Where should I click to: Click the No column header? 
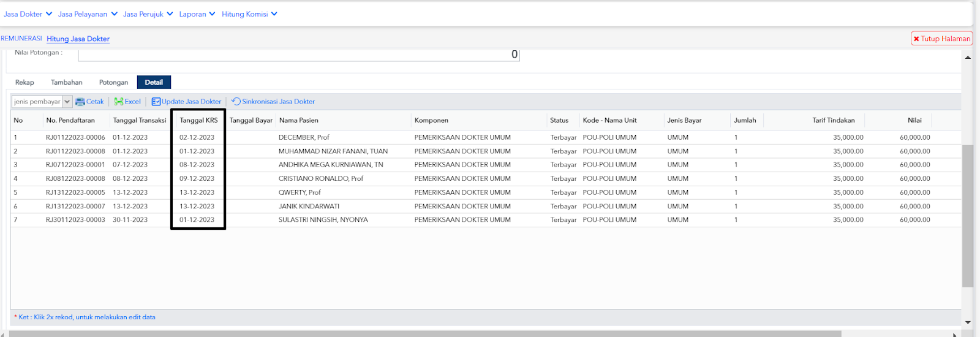point(18,121)
